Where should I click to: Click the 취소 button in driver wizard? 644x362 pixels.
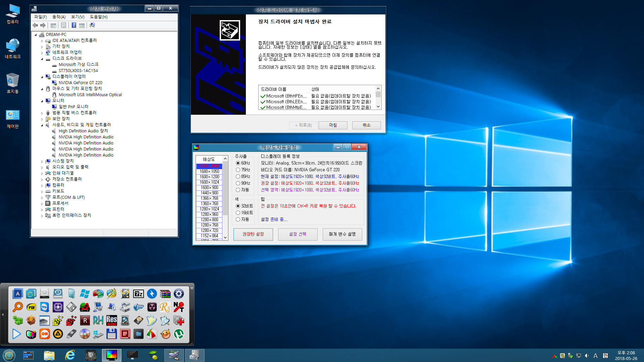[x=366, y=125]
